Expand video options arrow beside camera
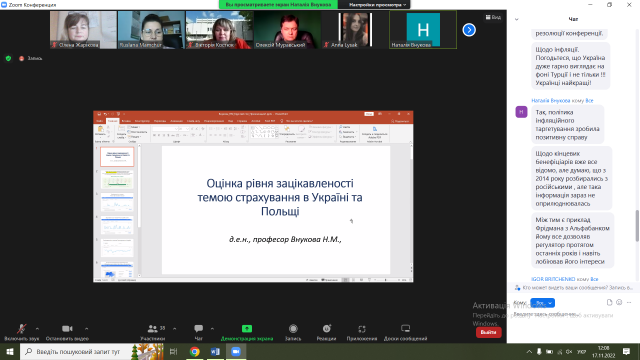Viewport: 640px width, 360px height. pyautogui.click(x=87, y=329)
